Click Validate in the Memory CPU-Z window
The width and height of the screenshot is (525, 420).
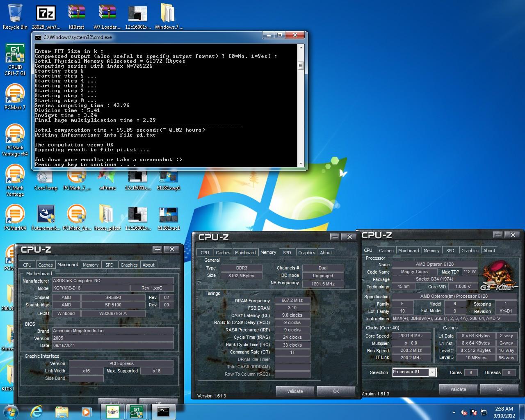(295, 391)
